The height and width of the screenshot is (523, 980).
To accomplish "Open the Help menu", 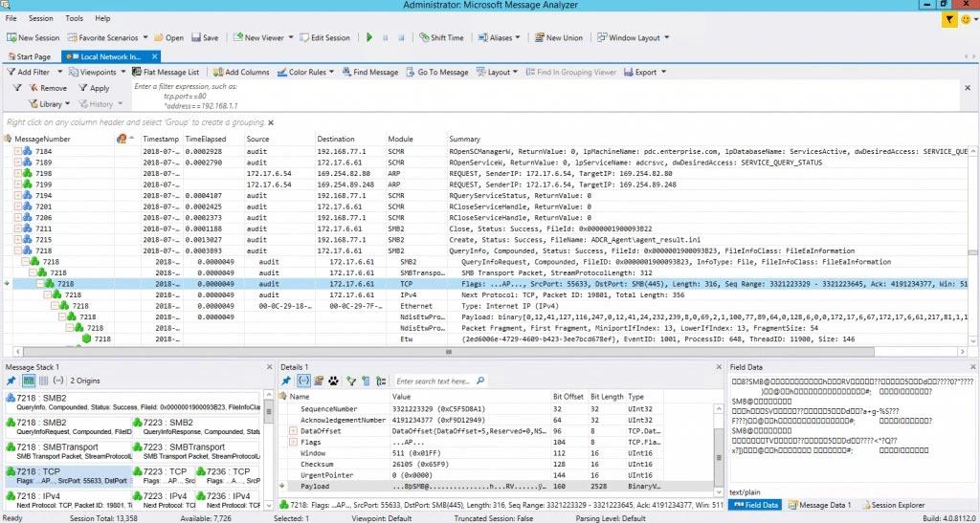I will point(102,19).
